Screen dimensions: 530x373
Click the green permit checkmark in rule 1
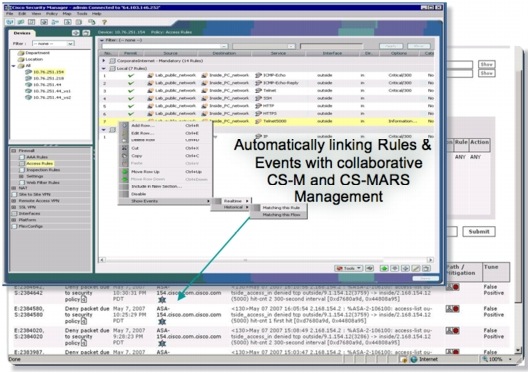[x=131, y=76]
